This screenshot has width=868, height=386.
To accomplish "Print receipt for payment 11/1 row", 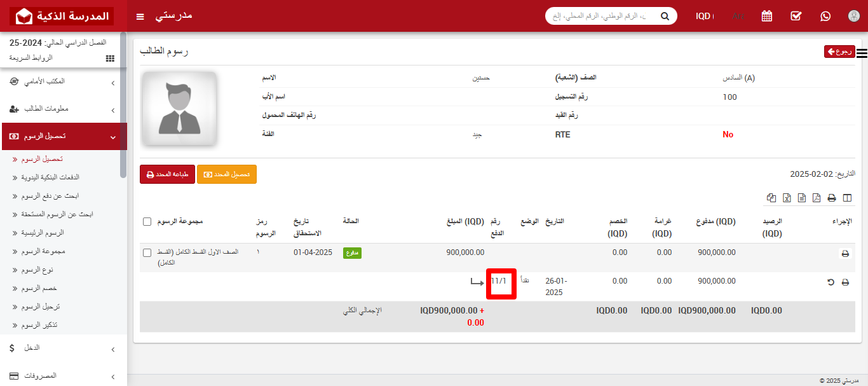I will pyautogui.click(x=845, y=282).
